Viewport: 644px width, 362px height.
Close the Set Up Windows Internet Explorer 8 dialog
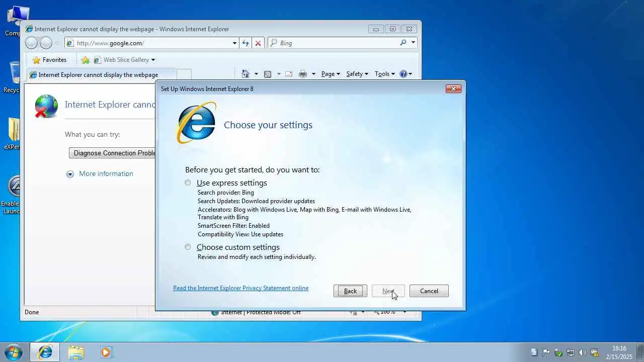[x=453, y=89]
